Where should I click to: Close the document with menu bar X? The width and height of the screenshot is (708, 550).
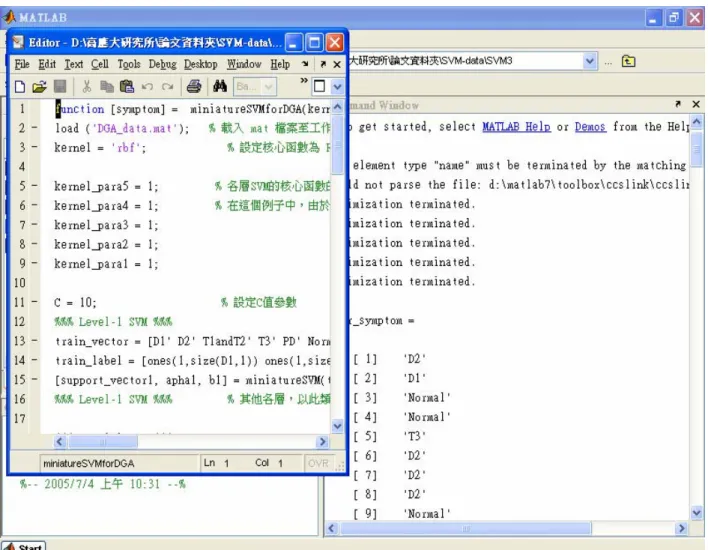pos(337,65)
